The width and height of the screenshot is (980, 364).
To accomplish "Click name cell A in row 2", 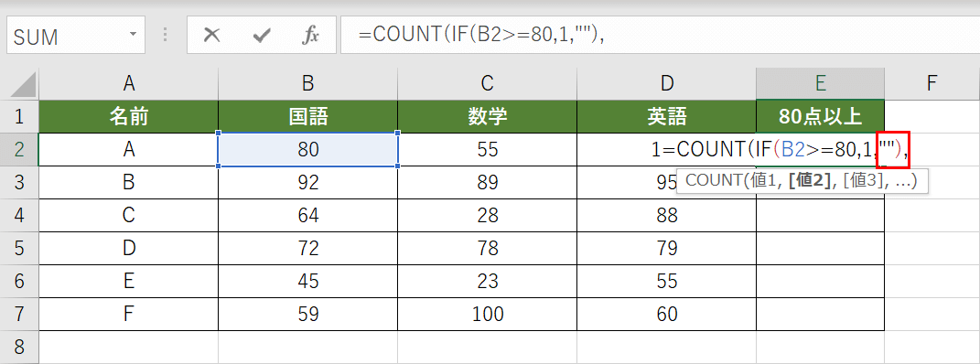I will coord(128,149).
